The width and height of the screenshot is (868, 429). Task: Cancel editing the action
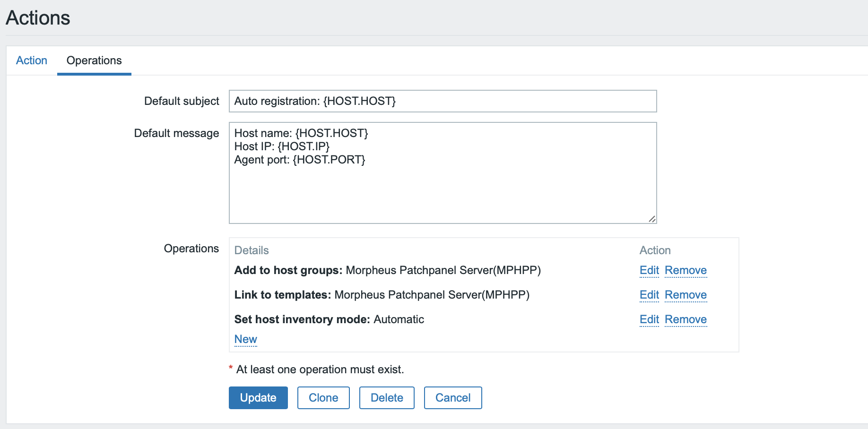[x=453, y=398]
